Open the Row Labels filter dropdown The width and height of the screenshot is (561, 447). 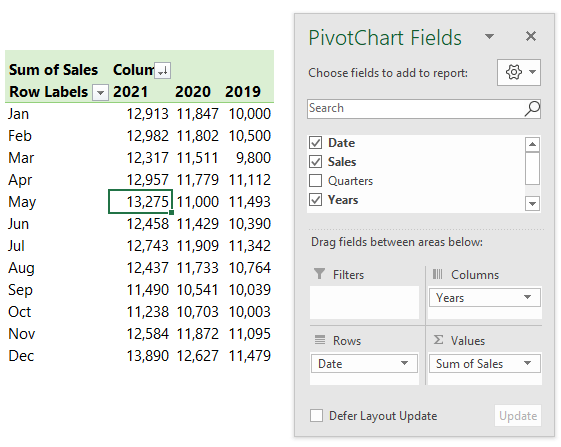[x=101, y=93]
